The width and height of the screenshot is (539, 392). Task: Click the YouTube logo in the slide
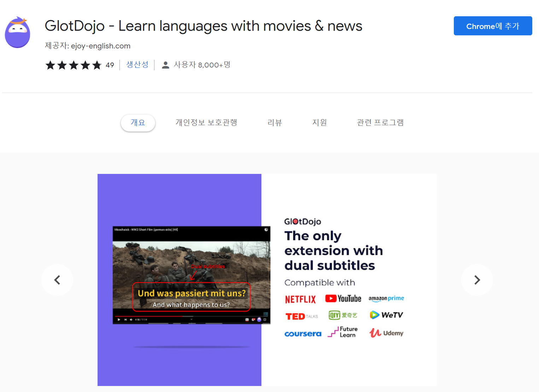(343, 299)
